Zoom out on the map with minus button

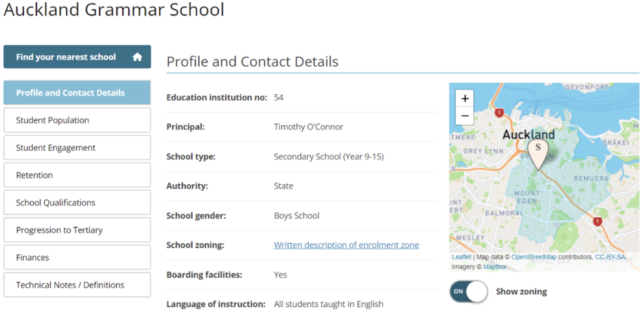(x=465, y=116)
